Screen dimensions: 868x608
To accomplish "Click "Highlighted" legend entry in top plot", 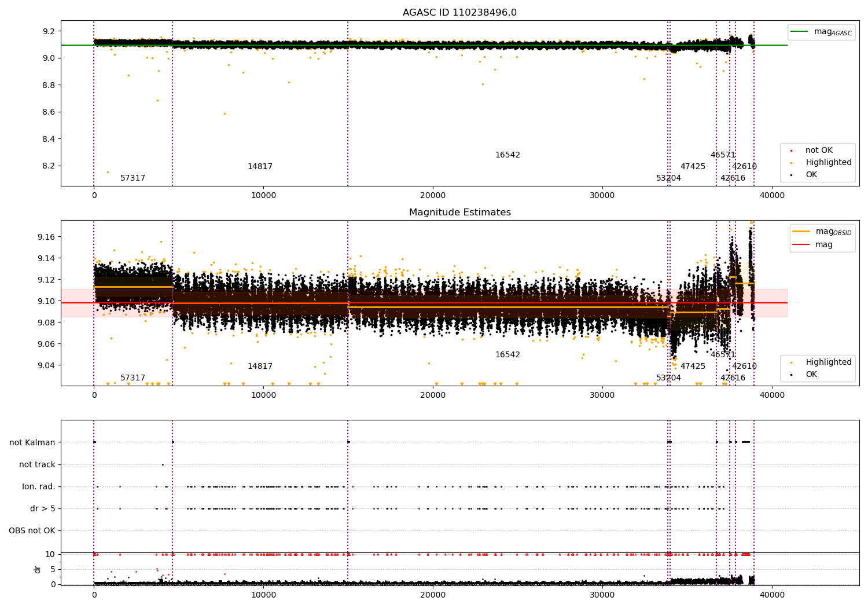I will [x=829, y=163].
